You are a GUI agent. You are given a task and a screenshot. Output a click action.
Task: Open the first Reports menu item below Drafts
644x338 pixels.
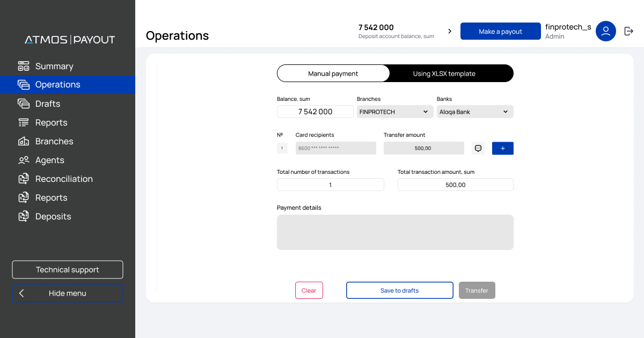(51, 122)
